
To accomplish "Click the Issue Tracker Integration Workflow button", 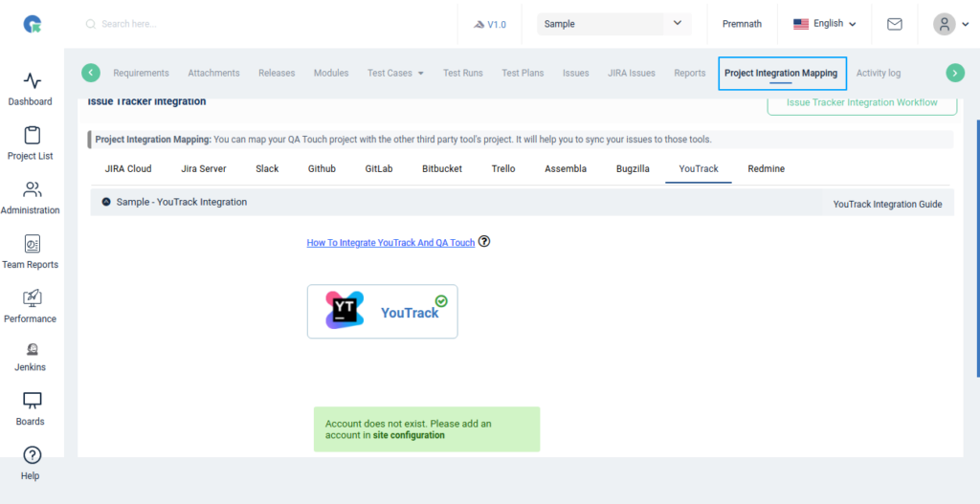I will (861, 103).
